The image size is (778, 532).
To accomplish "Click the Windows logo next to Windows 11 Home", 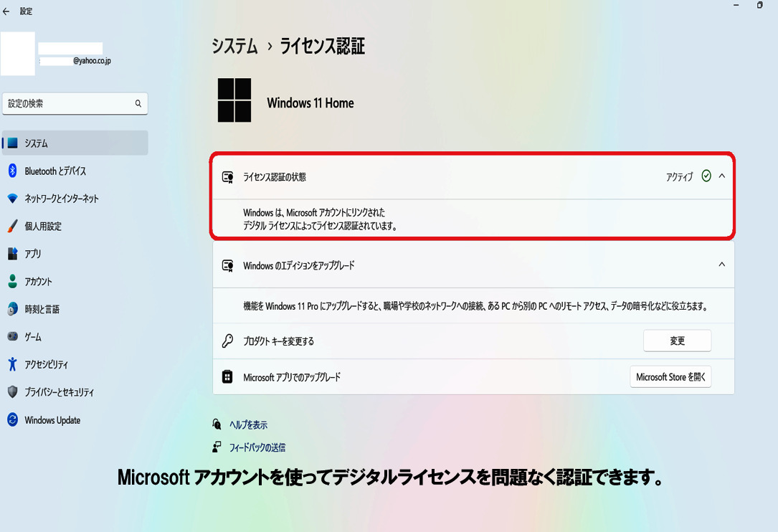I will [x=234, y=100].
